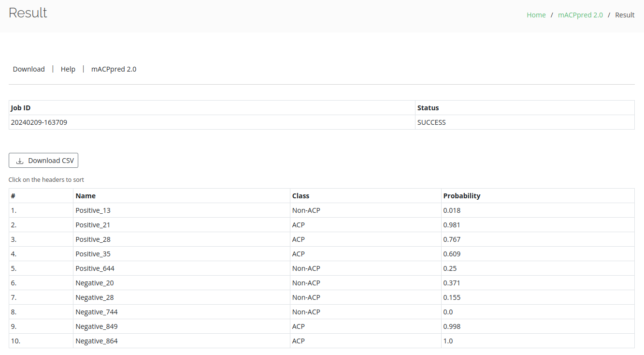Sort table by Class column header
The image size is (644, 355).
301,196
